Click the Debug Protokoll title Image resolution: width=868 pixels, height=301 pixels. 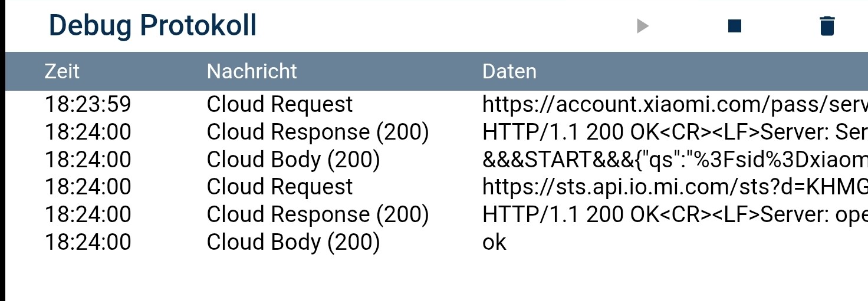[153, 26]
